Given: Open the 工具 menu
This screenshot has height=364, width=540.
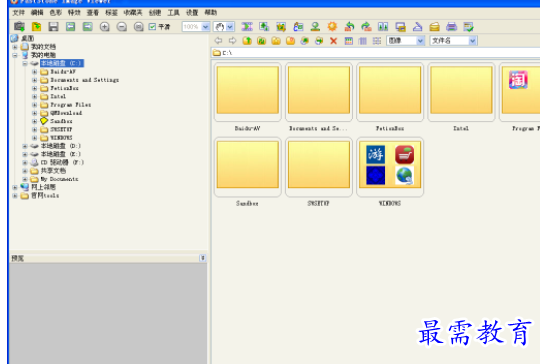Looking at the screenshot, I should pos(173,13).
